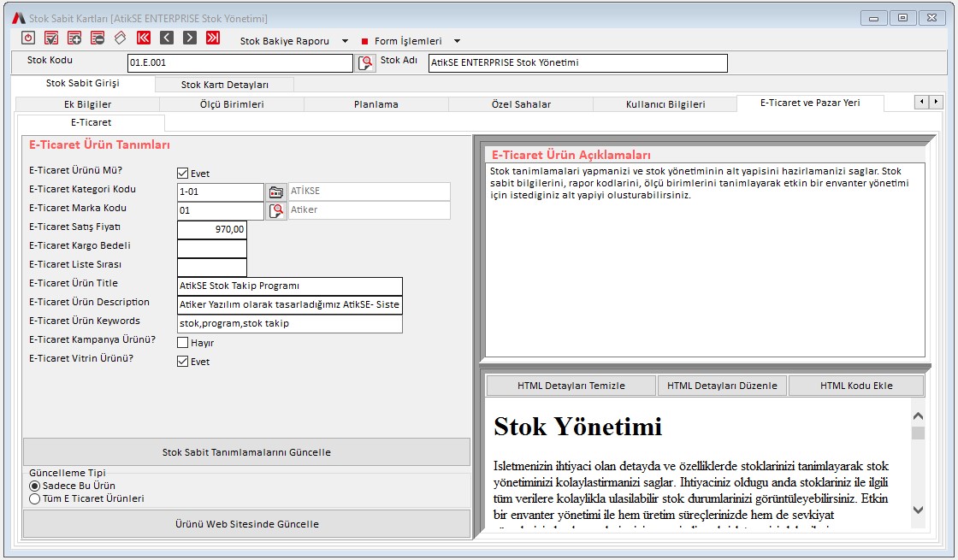The image size is (958, 560).
Task: Go to next record arrow icon
Action: click(190, 38)
